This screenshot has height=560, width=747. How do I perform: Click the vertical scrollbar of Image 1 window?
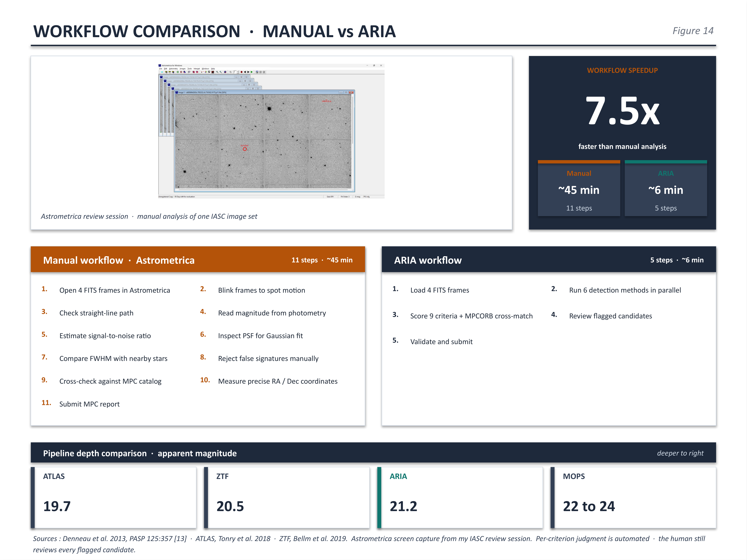353,141
